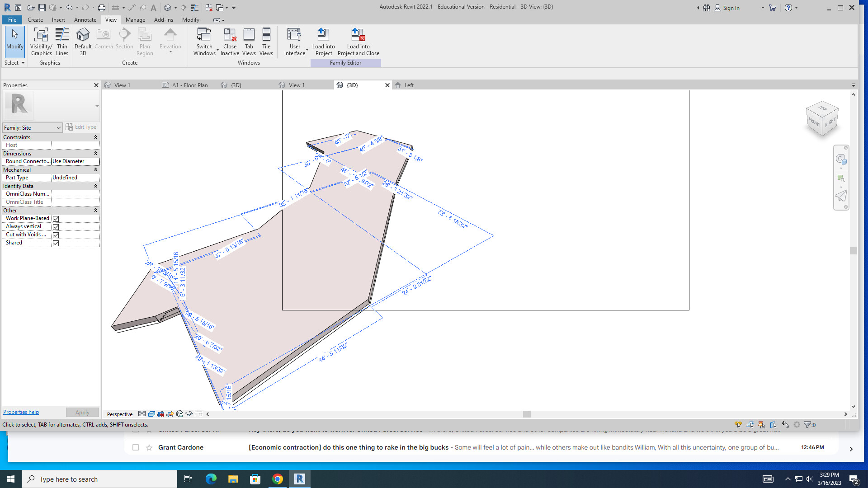
Task: Open the A1 - Floor Plan view tab
Action: click(189, 85)
